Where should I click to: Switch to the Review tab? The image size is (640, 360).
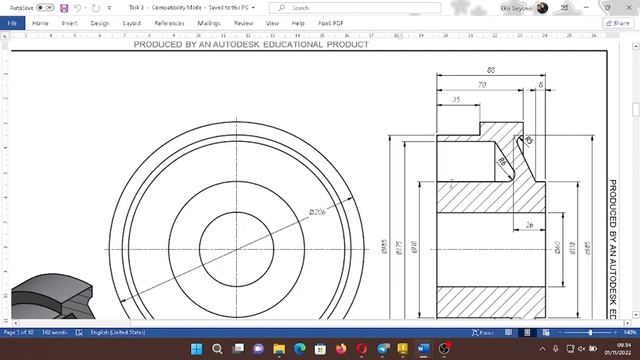click(243, 23)
